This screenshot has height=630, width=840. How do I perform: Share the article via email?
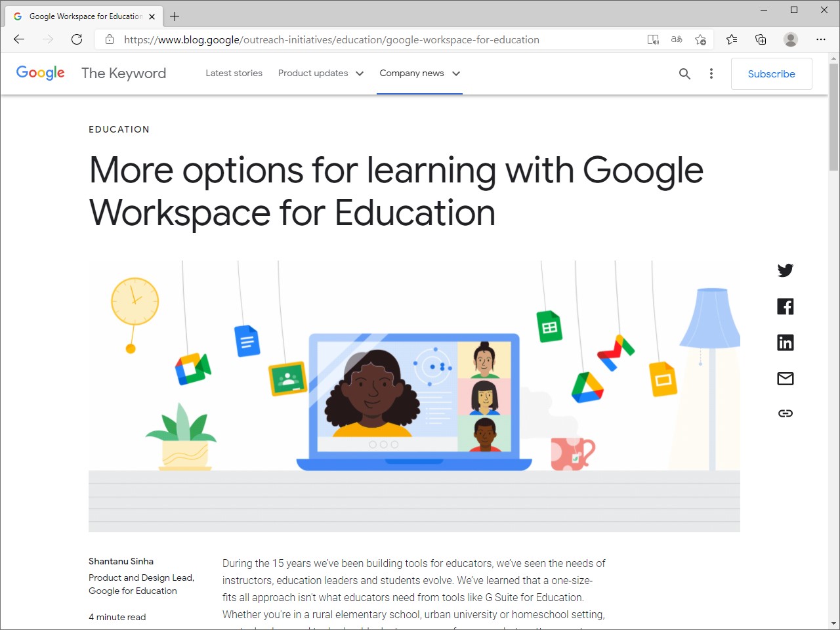point(785,378)
